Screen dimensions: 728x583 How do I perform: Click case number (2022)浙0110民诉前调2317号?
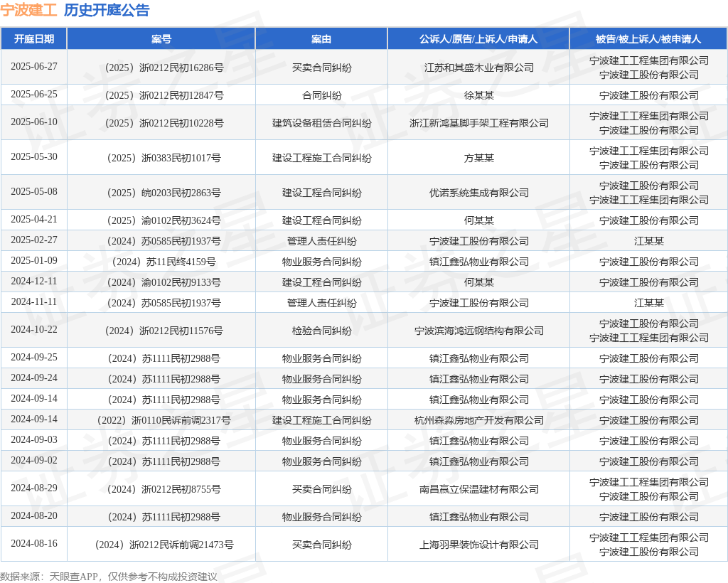click(x=164, y=420)
